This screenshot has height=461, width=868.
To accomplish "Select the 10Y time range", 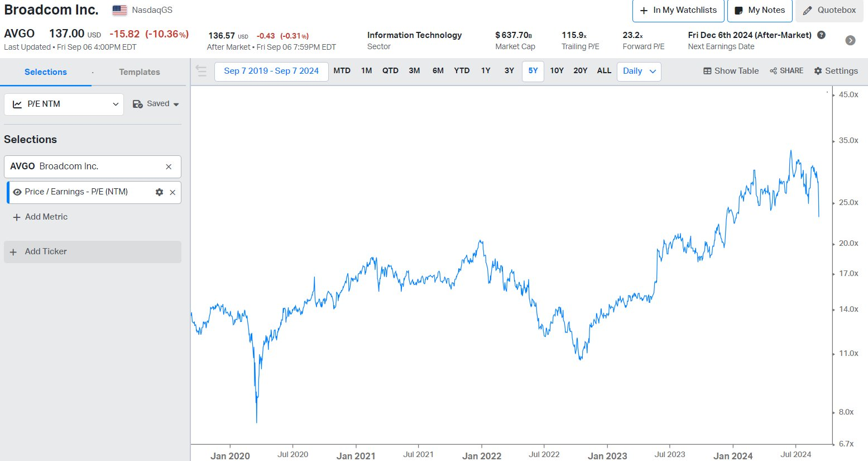I will [557, 70].
